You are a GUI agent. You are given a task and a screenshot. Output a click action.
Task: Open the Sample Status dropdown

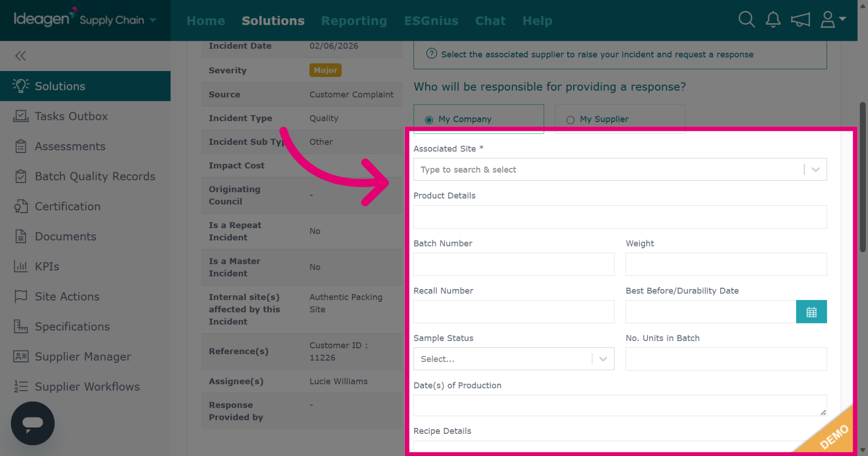[514, 359]
